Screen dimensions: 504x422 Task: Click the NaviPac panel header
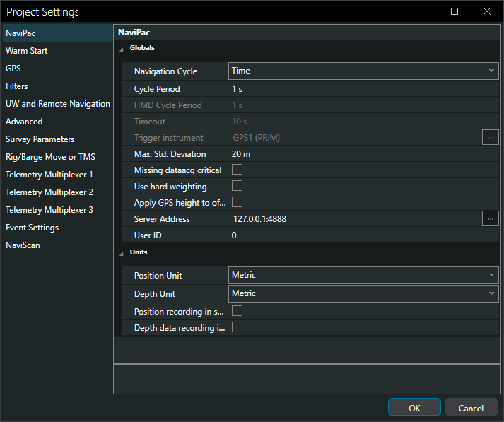click(x=307, y=33)
